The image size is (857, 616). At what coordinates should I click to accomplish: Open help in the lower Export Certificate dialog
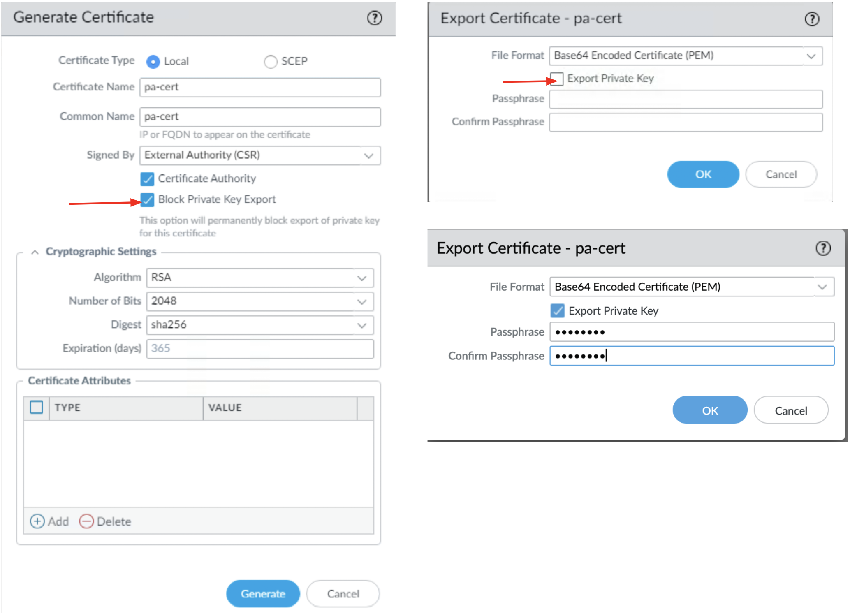(823, 248)
